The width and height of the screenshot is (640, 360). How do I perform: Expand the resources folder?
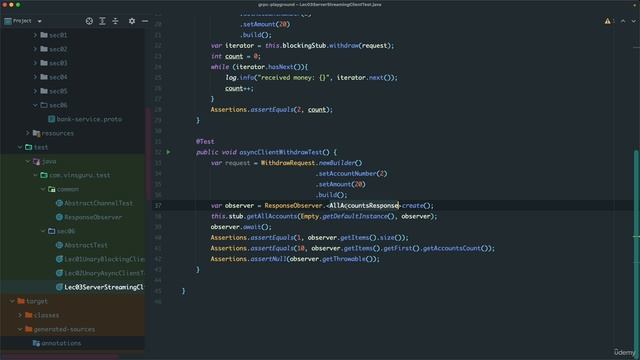(x=27, y=133)
